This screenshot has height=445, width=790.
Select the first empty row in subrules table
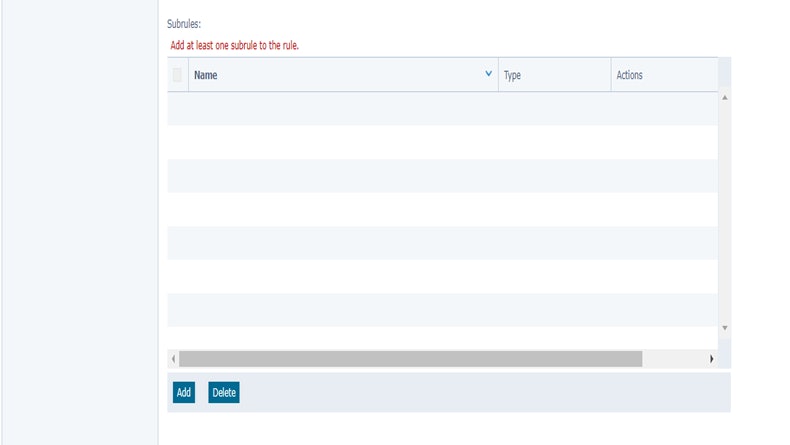(x=442, y=108)
